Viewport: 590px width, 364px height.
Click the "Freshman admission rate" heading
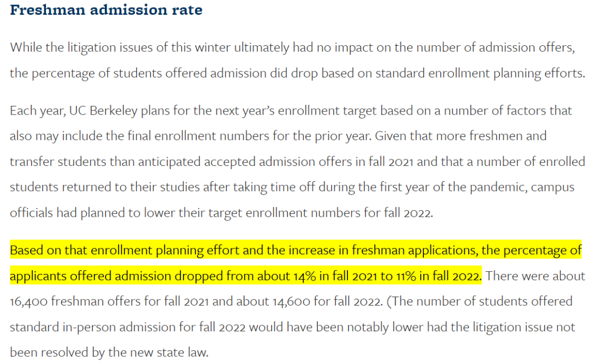pyautogui.click(x=106, y=10)
